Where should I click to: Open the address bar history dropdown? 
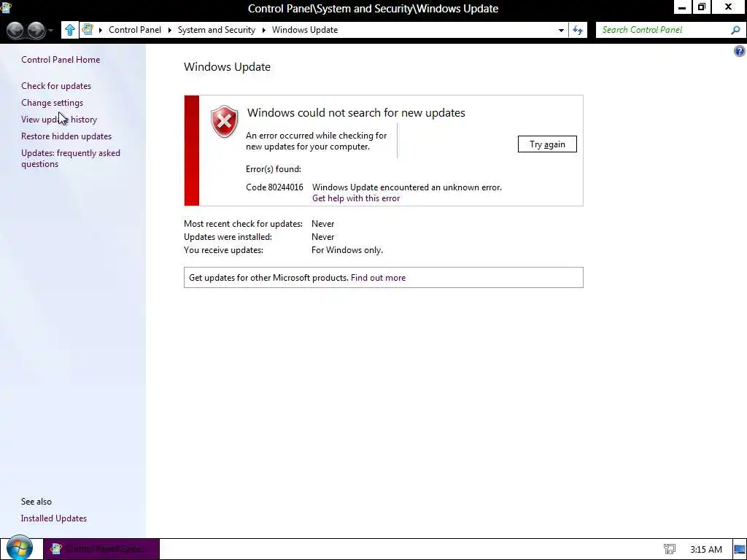point(561,30)
